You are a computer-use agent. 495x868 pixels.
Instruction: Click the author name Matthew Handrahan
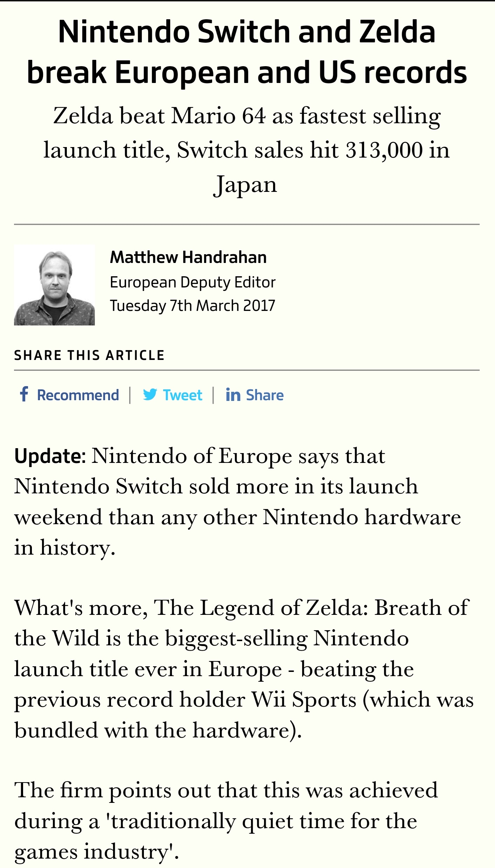[x=188, y=257]
